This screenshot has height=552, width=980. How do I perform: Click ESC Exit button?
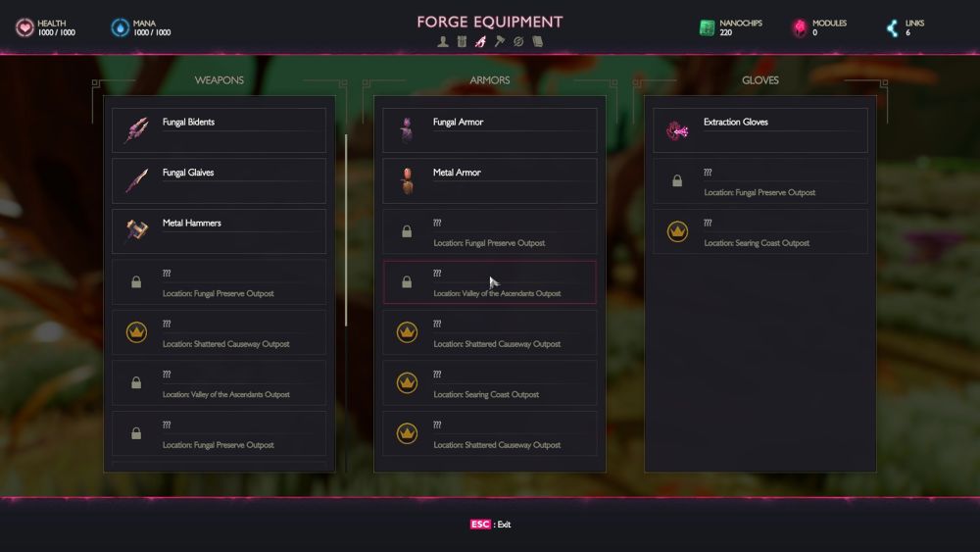pos(490,525)
